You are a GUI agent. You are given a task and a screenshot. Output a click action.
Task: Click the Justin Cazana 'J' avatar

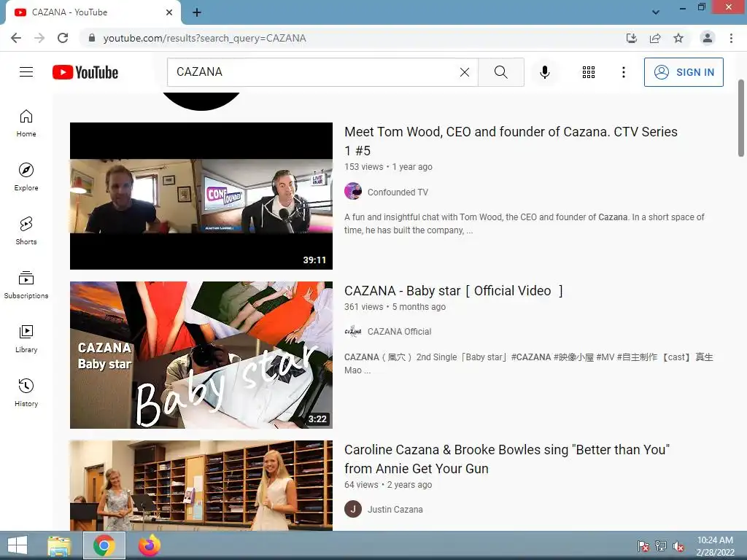click(x=353, y=509)
